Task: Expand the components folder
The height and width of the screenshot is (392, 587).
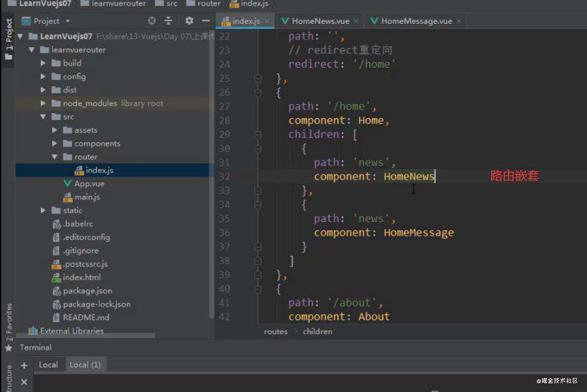Action: pyautogui.click(x=54, y=144)
